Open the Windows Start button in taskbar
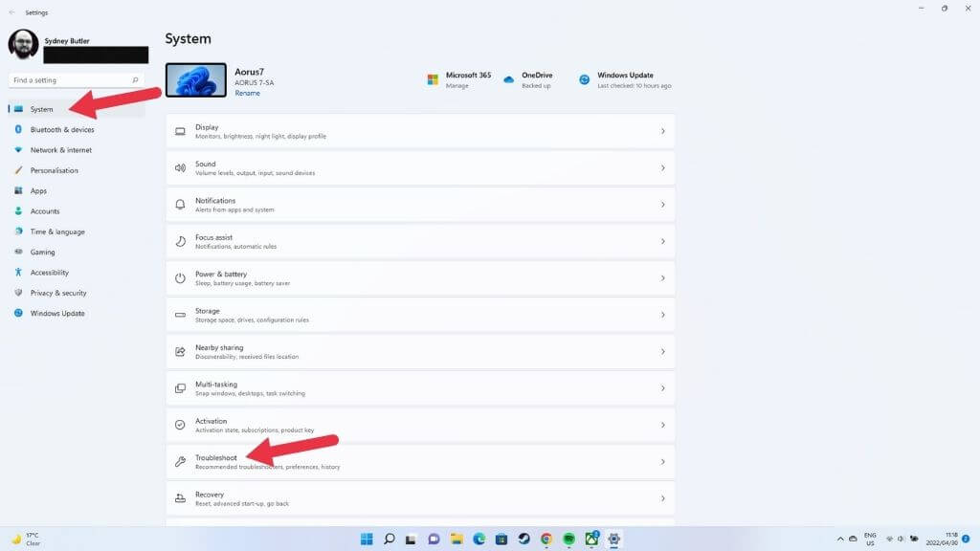Screen dimensions: 980x551 click(367, 539)
